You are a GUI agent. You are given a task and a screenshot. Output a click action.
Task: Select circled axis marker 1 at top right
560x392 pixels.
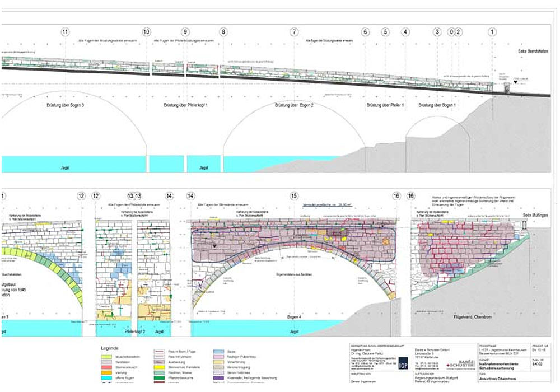click(x=492, y=32)
